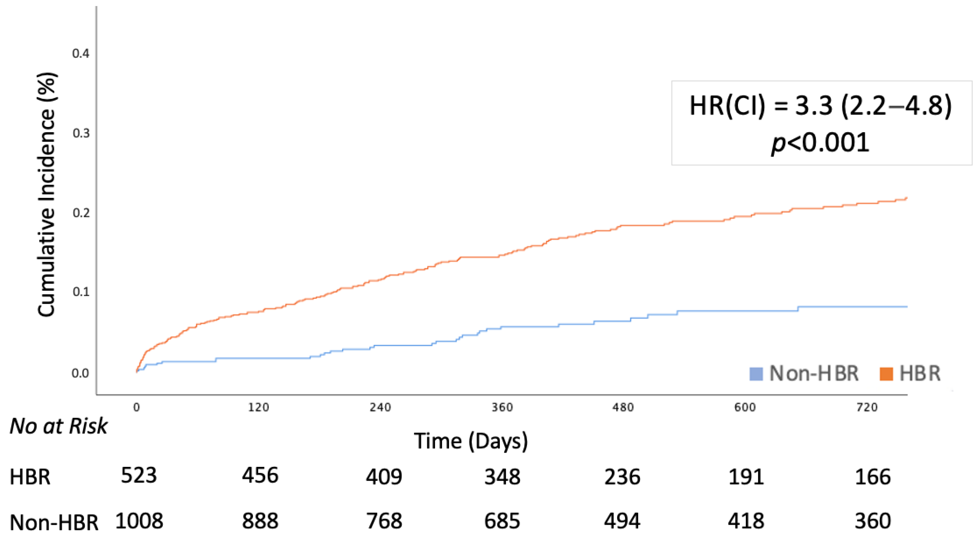Click the Non-HBR at-risk value 1008
Image resolution: width=980 pixels, height=537 pixels.
(139, 521)
